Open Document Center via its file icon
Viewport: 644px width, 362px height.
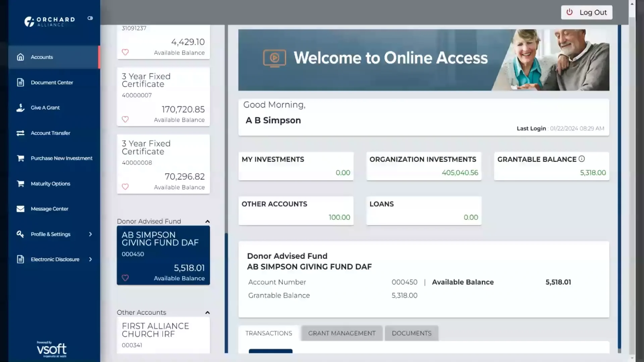(20, 82)
